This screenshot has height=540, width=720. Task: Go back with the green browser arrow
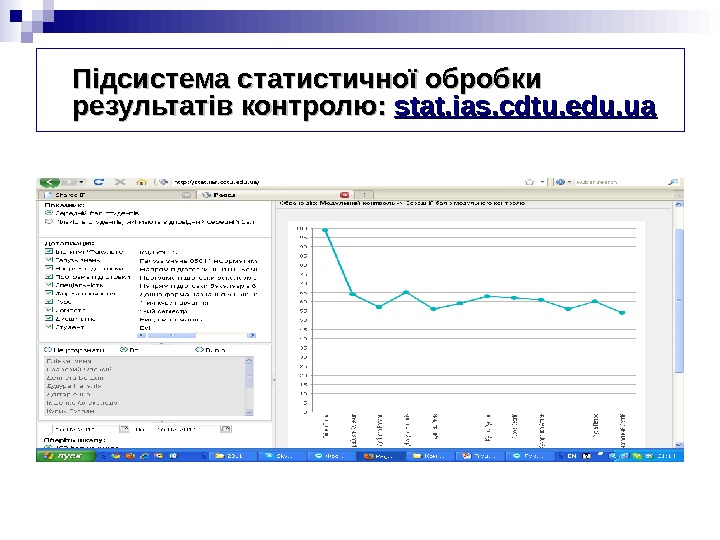tap(50, 182)
